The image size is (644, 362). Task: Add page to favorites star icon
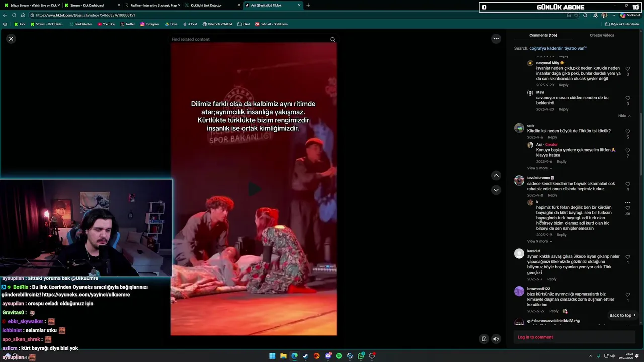(x=577, y=15)
